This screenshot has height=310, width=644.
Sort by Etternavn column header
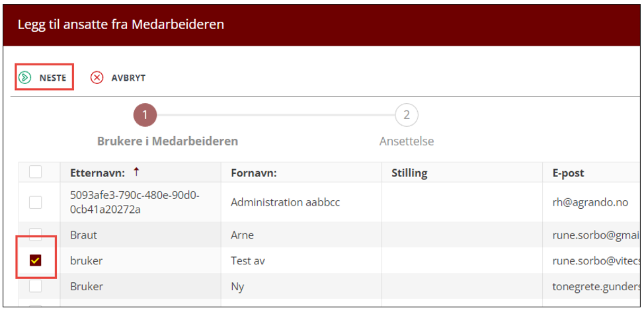(97, 173)
